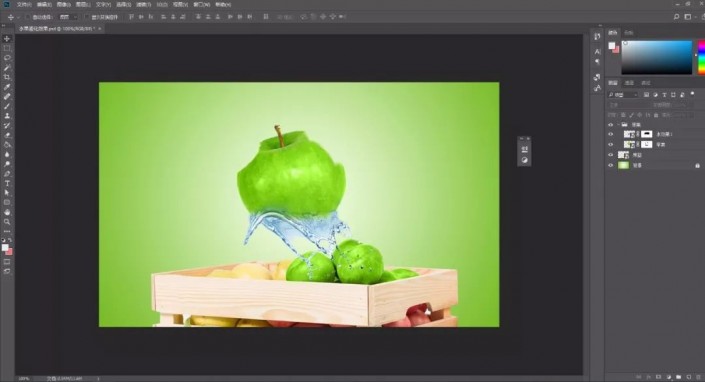This screenshot has width=705, height=382.
Task: Open the collapsed History panel icon
Action: [x=597, y=36]
